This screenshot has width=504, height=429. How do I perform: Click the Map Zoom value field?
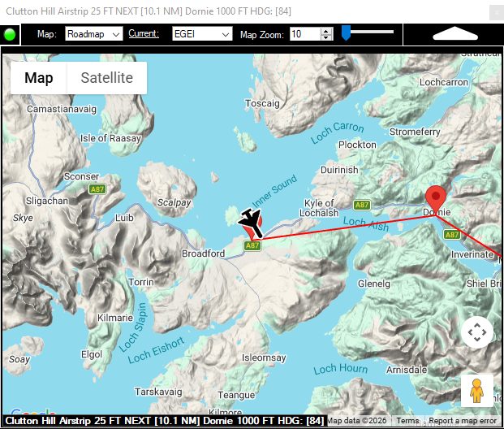pos(304,34)
